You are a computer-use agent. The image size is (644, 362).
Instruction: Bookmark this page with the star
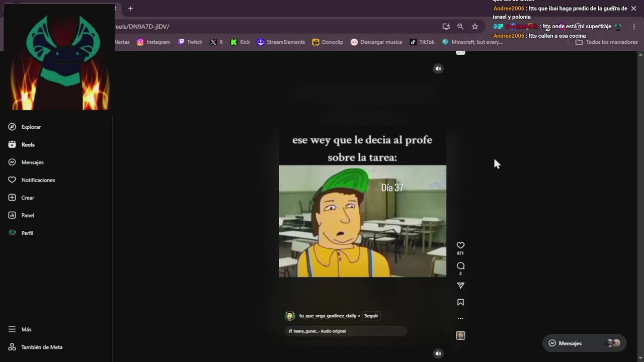point(475,27)
